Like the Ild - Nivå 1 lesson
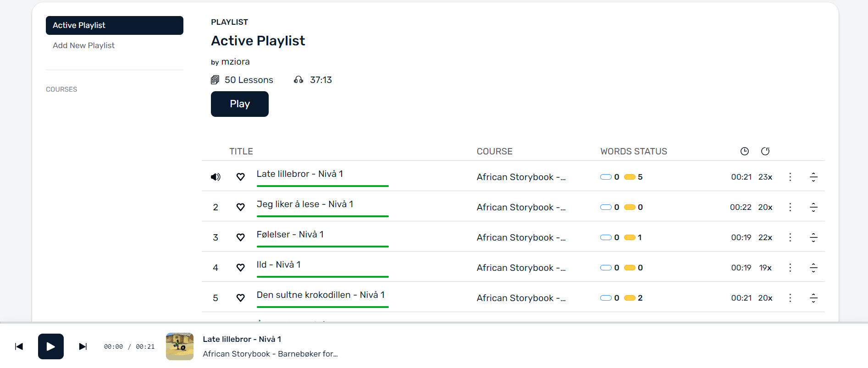 pos(240,268)
